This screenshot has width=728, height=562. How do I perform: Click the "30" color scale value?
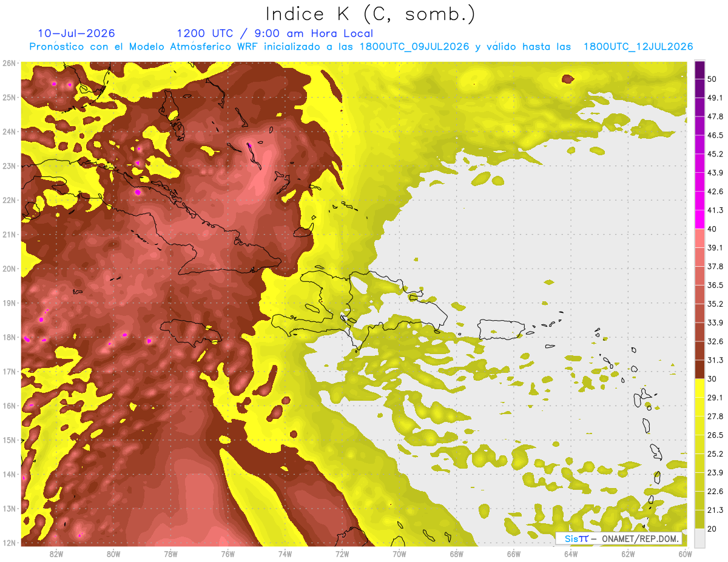[x=712, y=379]
